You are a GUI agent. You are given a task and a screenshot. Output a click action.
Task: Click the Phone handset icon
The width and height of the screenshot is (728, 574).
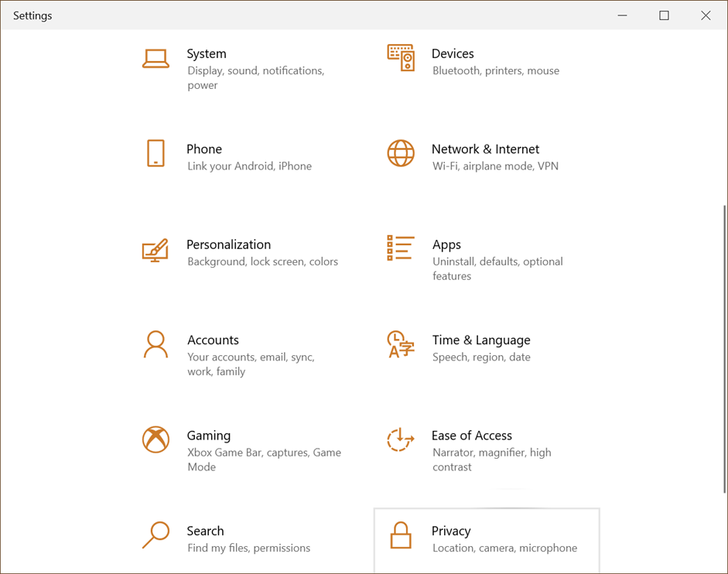[x=156, y=153]
